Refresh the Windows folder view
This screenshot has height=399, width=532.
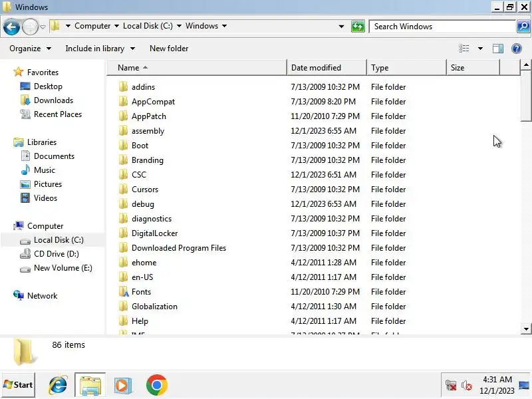tap(358, 27)
